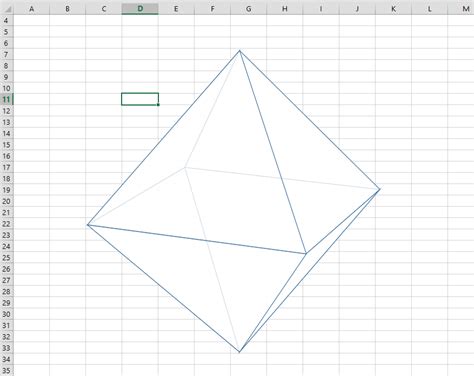Screen dimensions: 474x376
Task: Select column K header
Action: (393, 9)
